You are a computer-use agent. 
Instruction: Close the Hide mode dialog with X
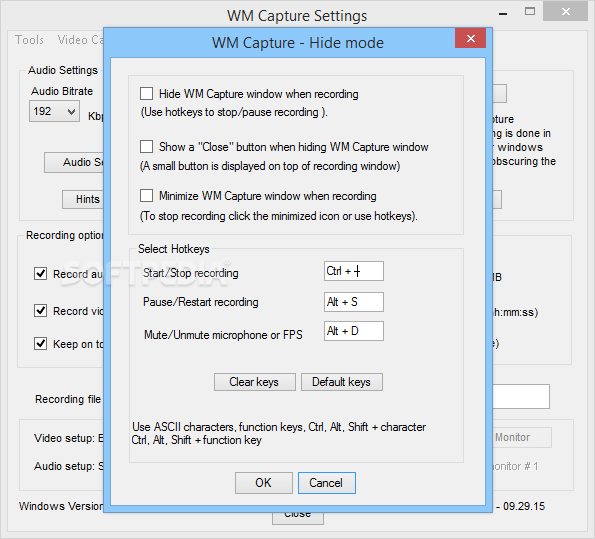tap(471, 38)
